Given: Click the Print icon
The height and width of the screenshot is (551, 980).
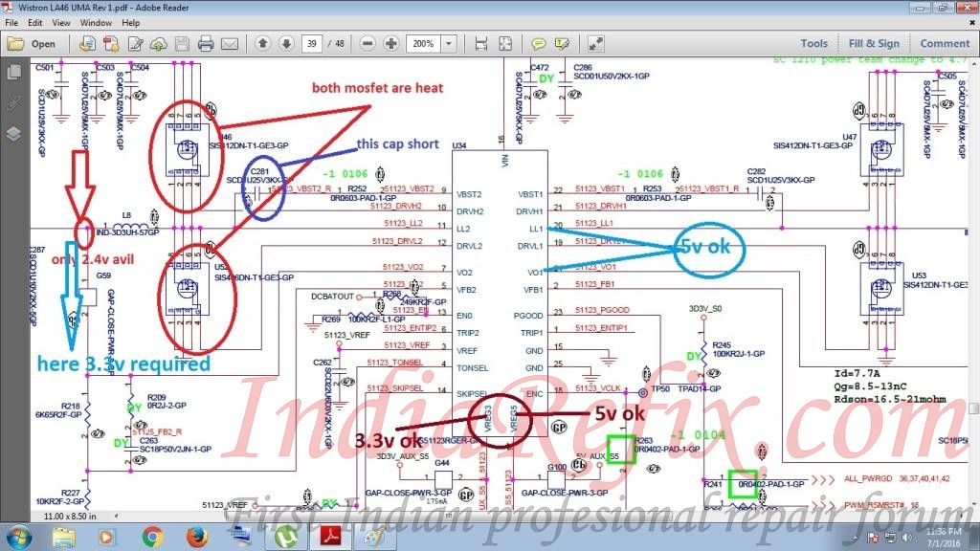Looking at the screenshot, I should coord(206,44).
